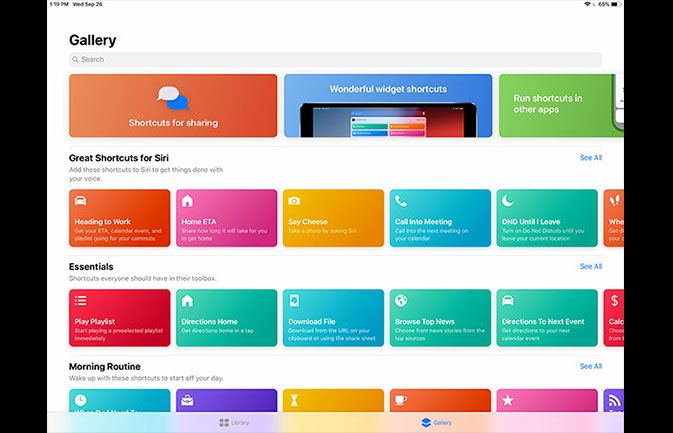
Task: Open the Shortcuts for sharing banner
Action: [x=173, y=105]
